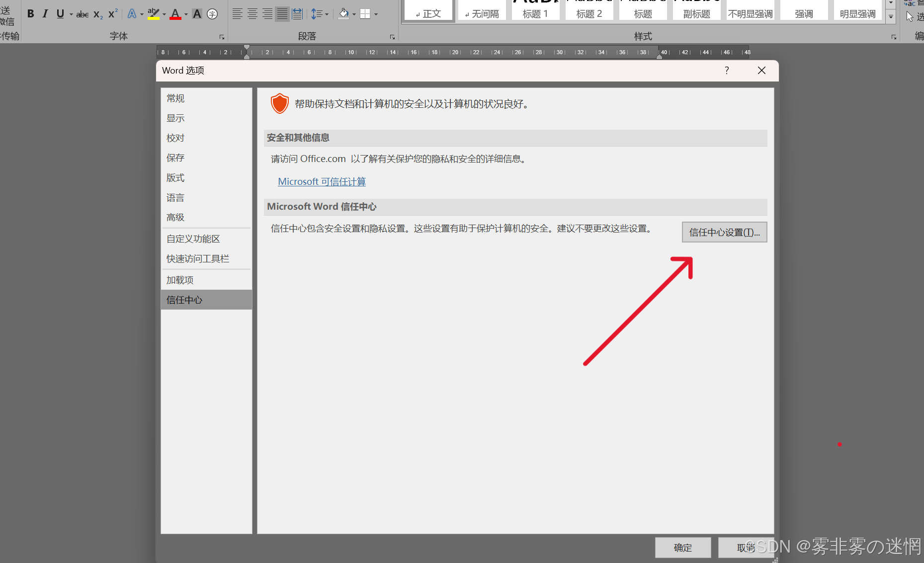Toggle Bold in Word ribbon

(x=31, y=14)
